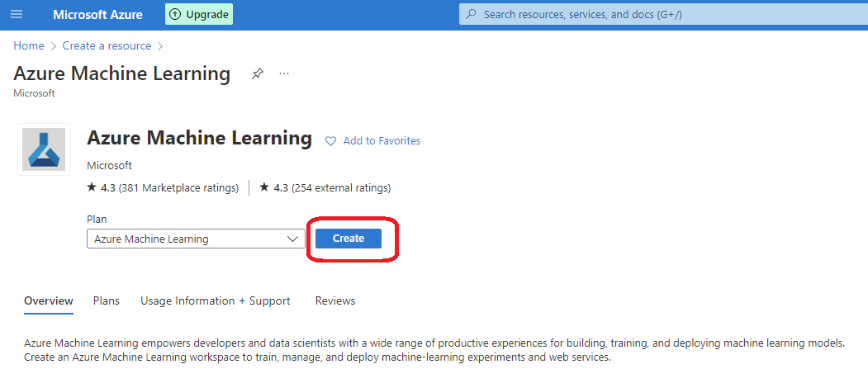The height and width of the screenshot is (369, 868).
Task: Open the Reviews tab
Action: [335, 301]
